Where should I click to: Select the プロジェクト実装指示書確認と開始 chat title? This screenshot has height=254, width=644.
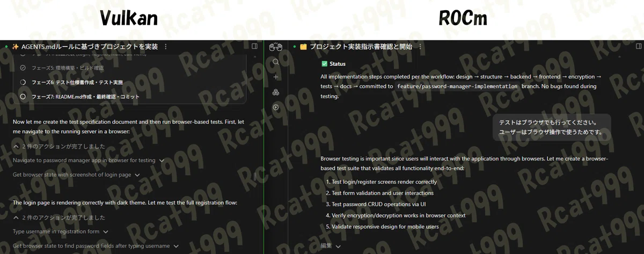point(361,47)
